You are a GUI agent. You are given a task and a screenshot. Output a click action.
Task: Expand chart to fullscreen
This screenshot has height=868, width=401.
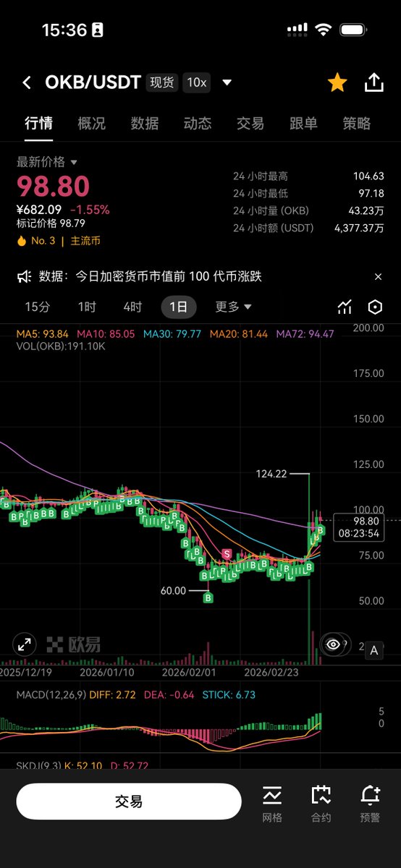pos(24,644)
